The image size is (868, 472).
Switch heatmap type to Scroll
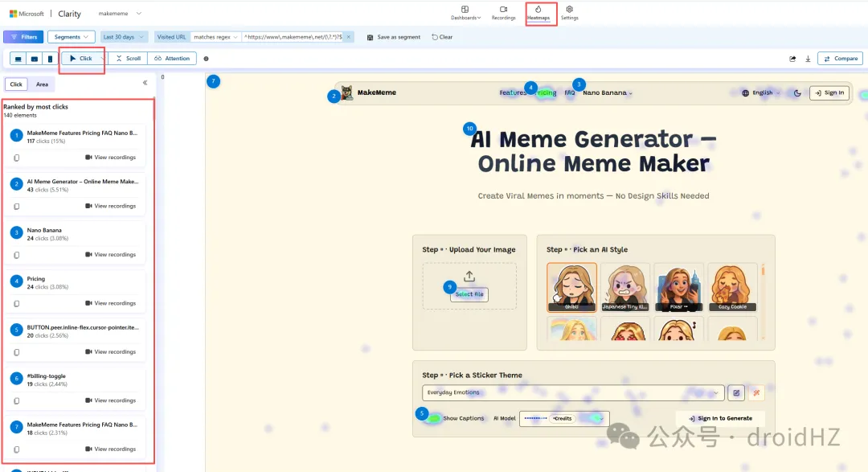(128, 59)
